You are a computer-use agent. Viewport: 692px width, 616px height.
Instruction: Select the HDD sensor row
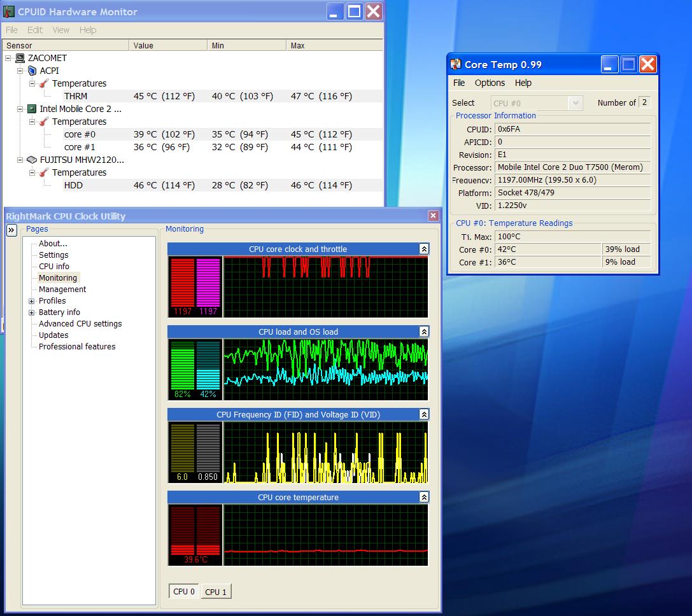[223, 185]
